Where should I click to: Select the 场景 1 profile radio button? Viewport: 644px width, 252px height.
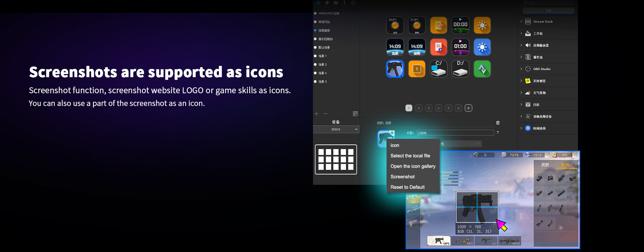click(x=315, y=56)
